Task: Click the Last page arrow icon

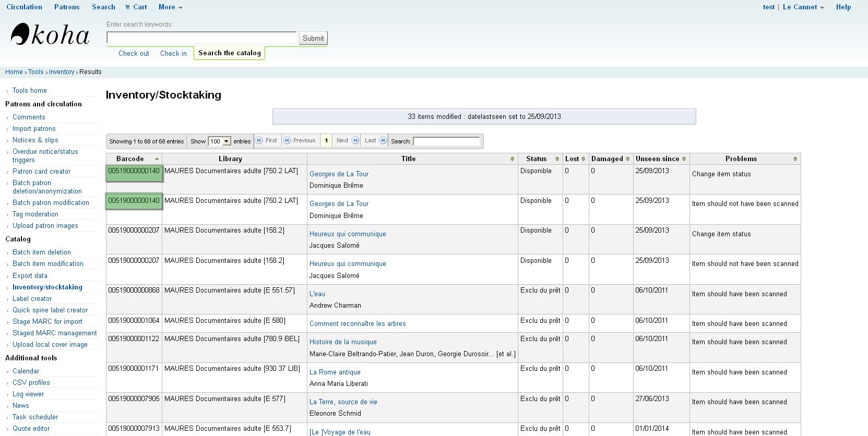Action: click(383, 140)
